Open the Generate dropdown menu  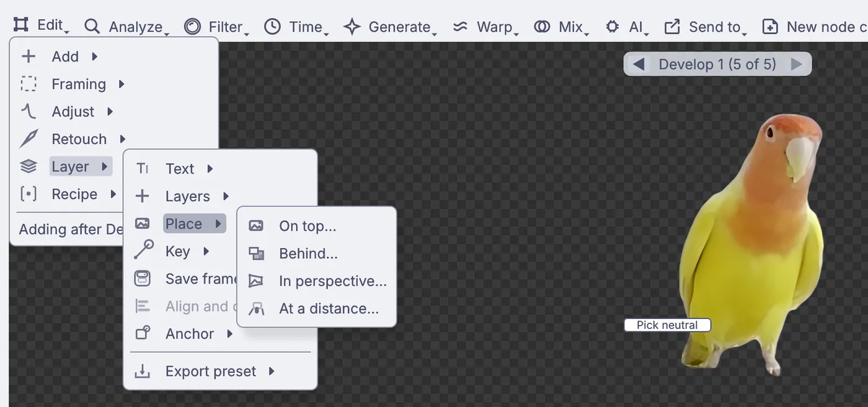[390, 27]
